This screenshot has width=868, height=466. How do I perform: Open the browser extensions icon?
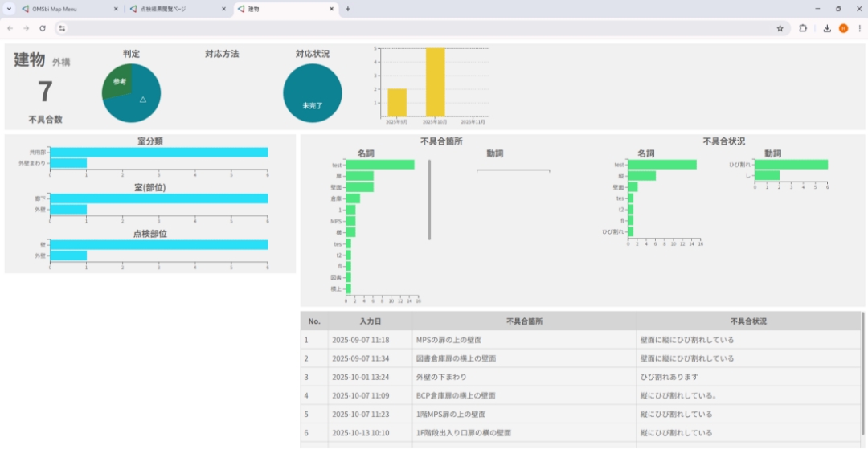803,27
